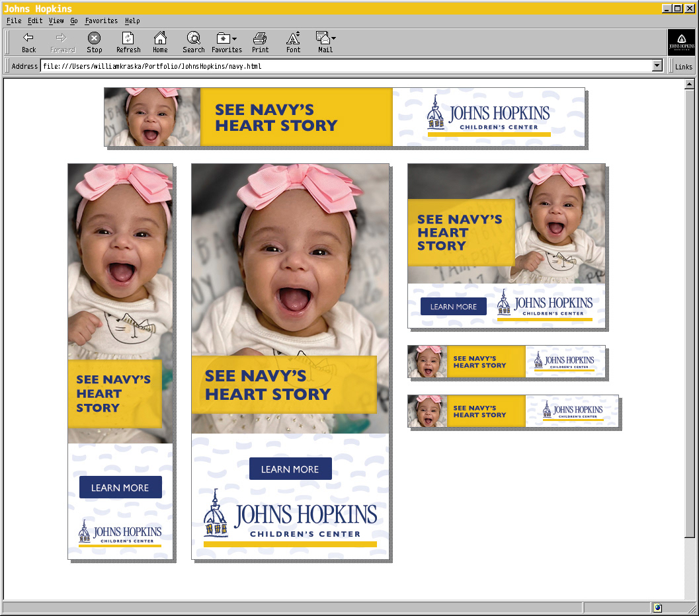Viewport: 699px width, 616px height.
Task: Open the Mail toolbar button
Action: (x=322, y=43)
